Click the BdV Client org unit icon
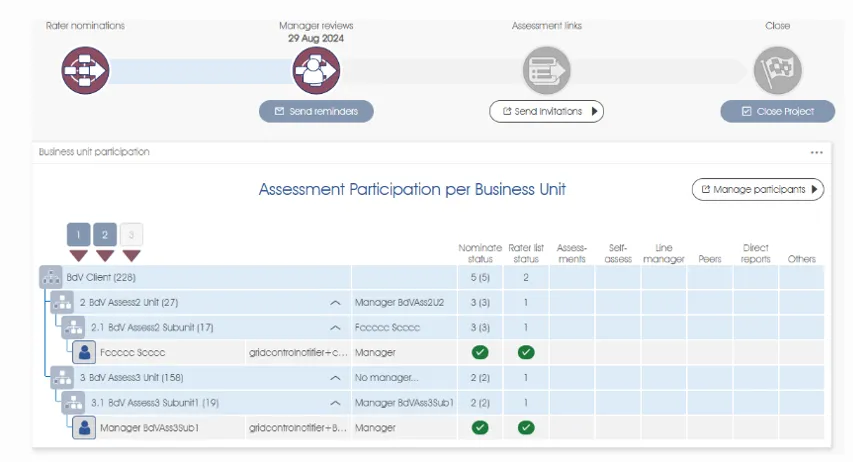 point(51,277)
